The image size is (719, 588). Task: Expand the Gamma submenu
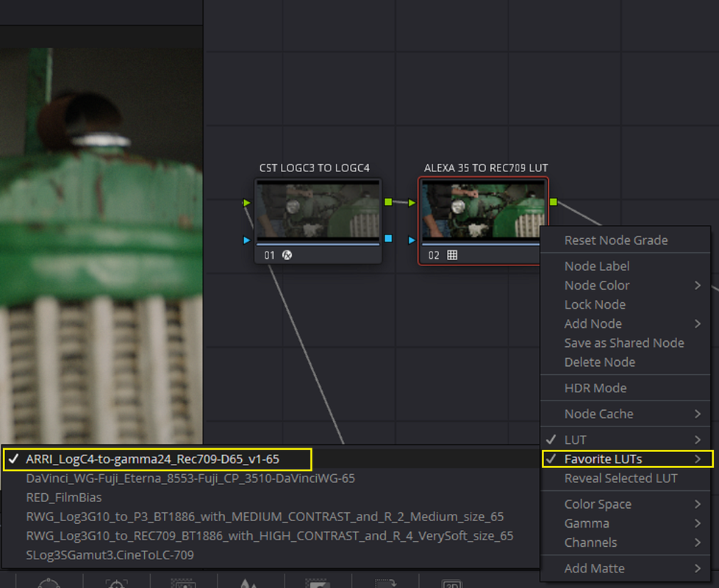626,524
